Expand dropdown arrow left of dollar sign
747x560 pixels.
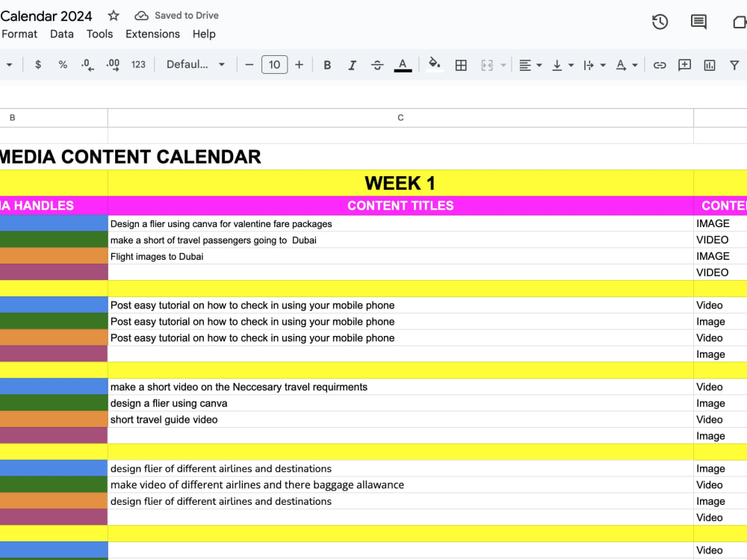[x=9, y=65]
